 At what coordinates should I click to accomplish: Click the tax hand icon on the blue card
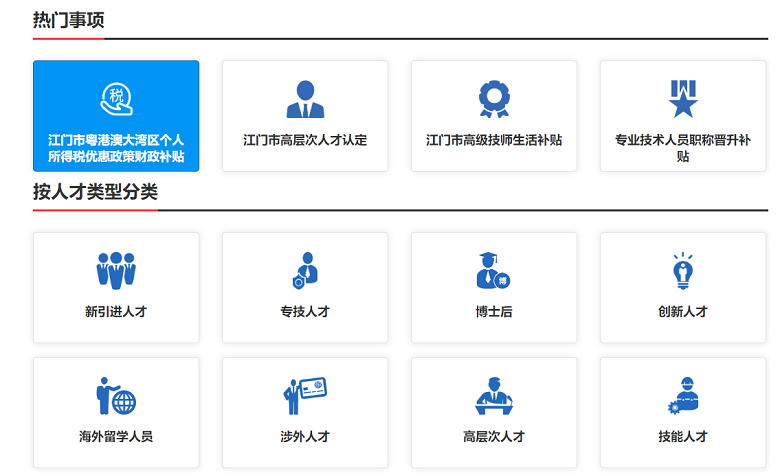tap(116, 99)
